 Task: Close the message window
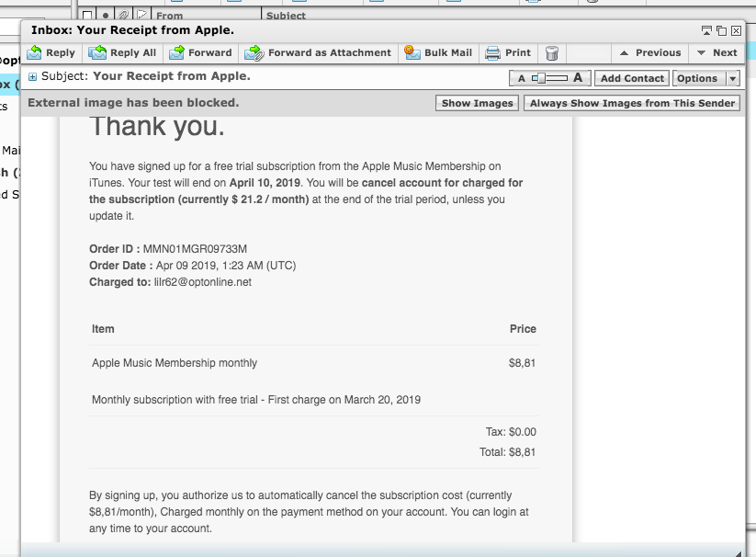click(x=736, y=31)
